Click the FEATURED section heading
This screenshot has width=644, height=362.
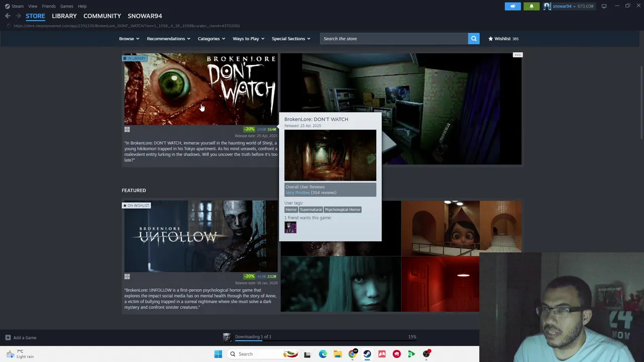[134, 191]
